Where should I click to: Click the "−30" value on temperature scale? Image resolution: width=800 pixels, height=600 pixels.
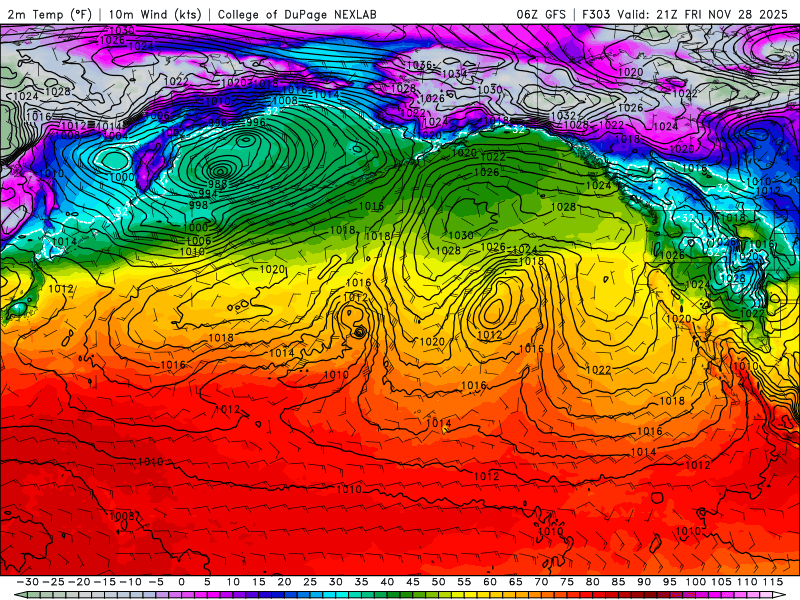point(28,582)
